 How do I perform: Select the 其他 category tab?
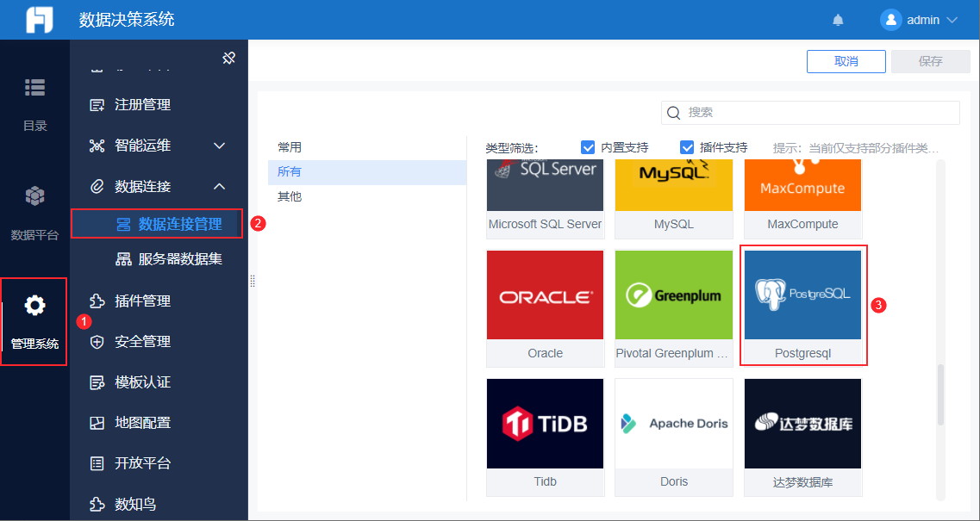367,197
